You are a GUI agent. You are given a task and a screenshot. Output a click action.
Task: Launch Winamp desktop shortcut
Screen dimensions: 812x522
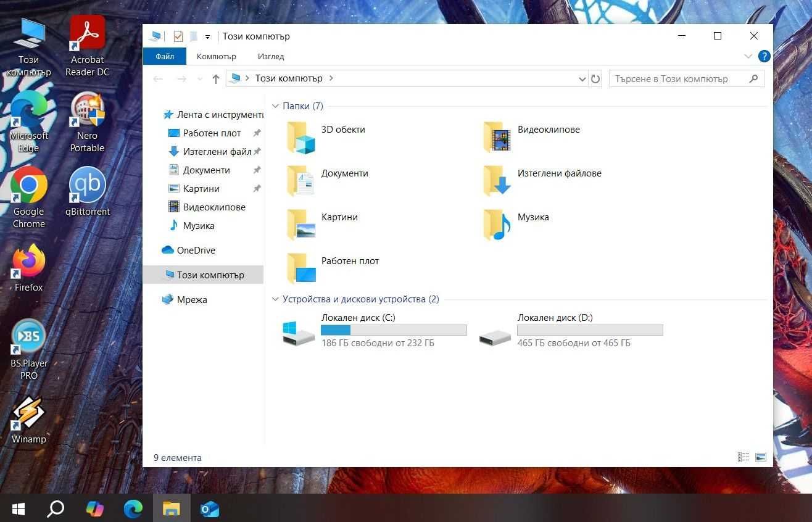[29, 420]
